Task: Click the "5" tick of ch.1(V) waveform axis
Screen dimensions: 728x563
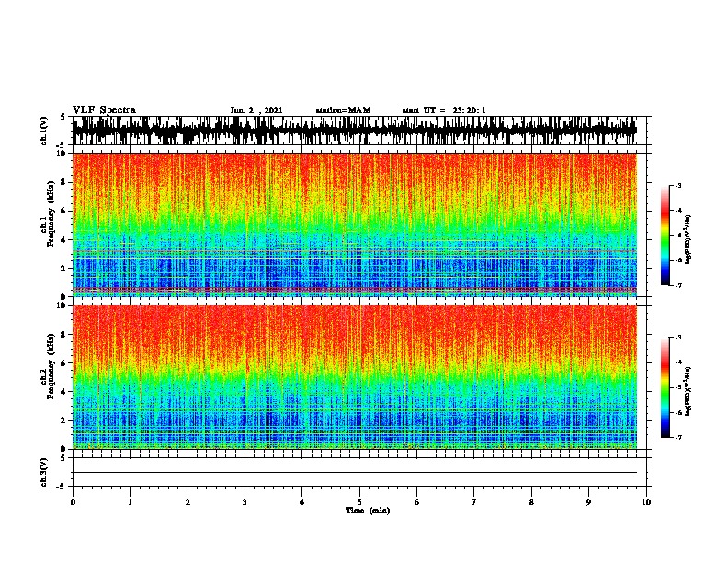Action: (63, 117)
